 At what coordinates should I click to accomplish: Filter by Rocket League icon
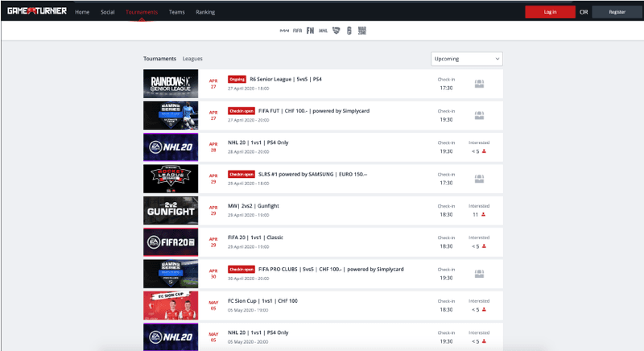pyautogui.click(x=336, y=31)
